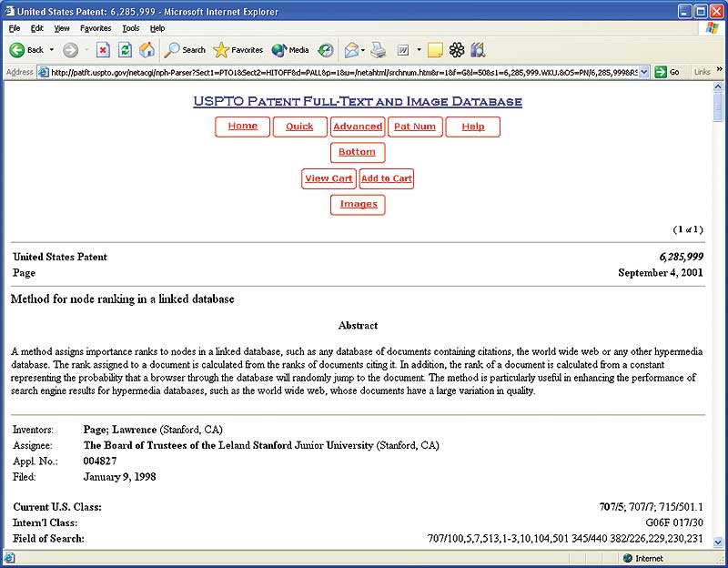Click the yellow note toolbar icon
728x568 pixels.
point(435,50)
